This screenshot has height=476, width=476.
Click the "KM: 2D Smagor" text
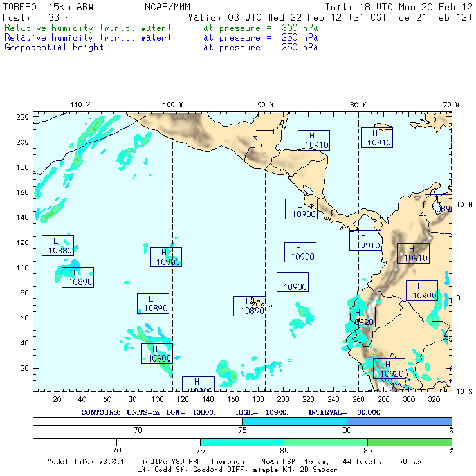coord(309,470)
